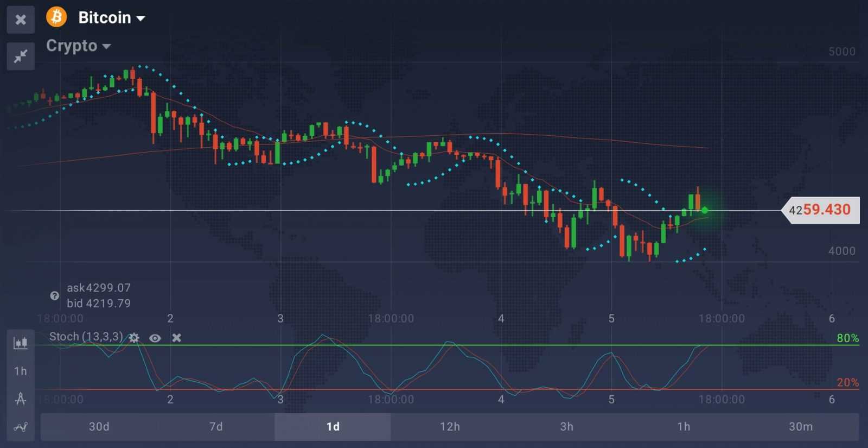Screen dimensions: 868x448
Task: Open the drawing tools compass icon
Action: (x=21, y=399)
